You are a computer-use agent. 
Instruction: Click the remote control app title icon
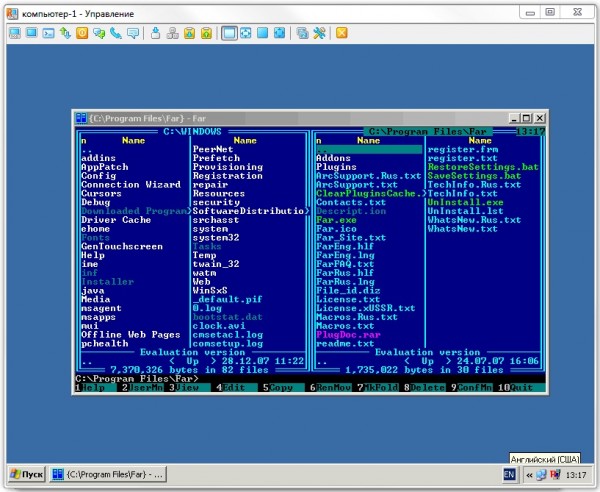(12, 14)
